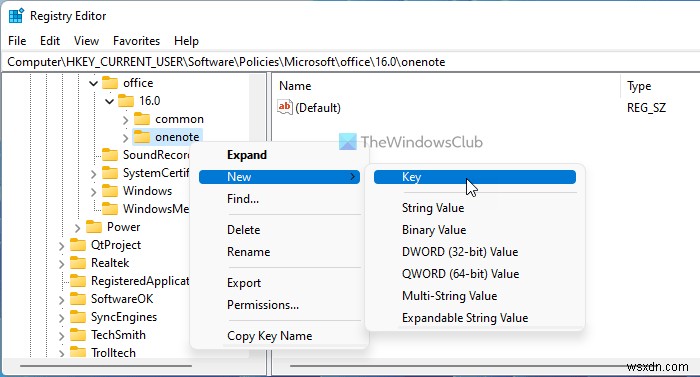The width and height of the screenshot is (700, 377).
Task: Select the (Default) value row
Action: (x=486, y=108)
